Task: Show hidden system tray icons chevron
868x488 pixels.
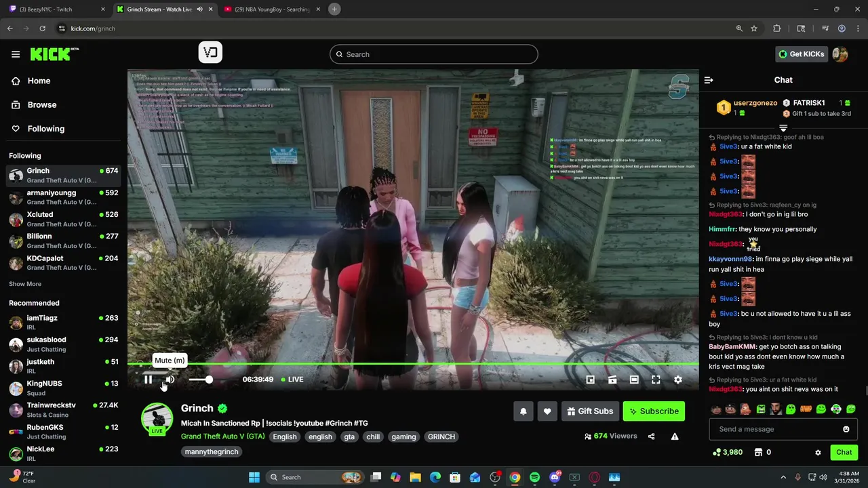Action: pos(783,477)
